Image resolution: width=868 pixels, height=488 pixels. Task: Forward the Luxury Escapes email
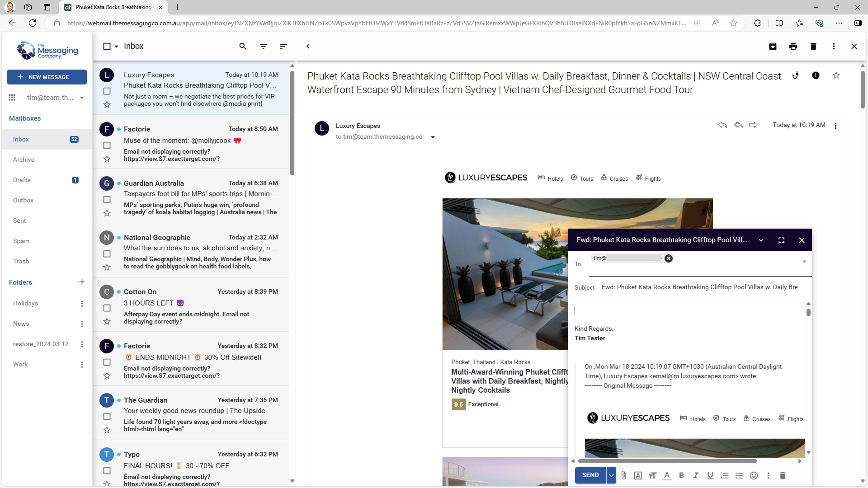click(753, 125)
